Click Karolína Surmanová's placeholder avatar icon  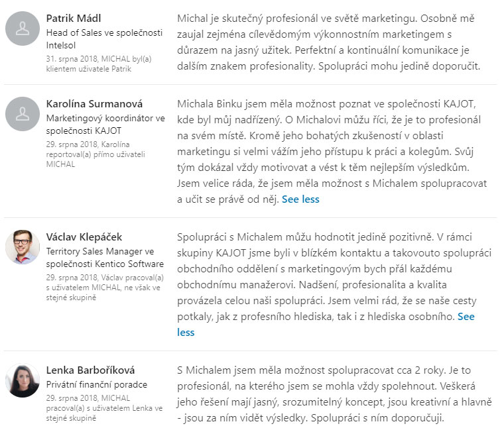23,114
